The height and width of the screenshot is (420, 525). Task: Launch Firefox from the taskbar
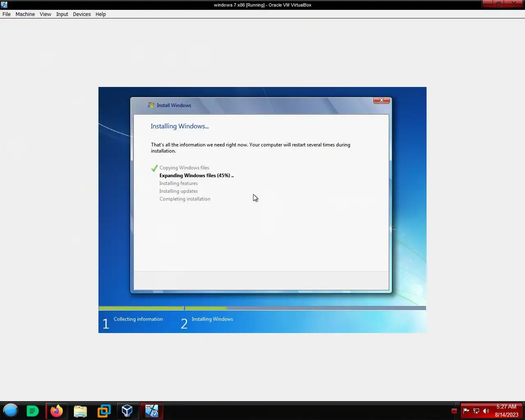click(57, 411)
